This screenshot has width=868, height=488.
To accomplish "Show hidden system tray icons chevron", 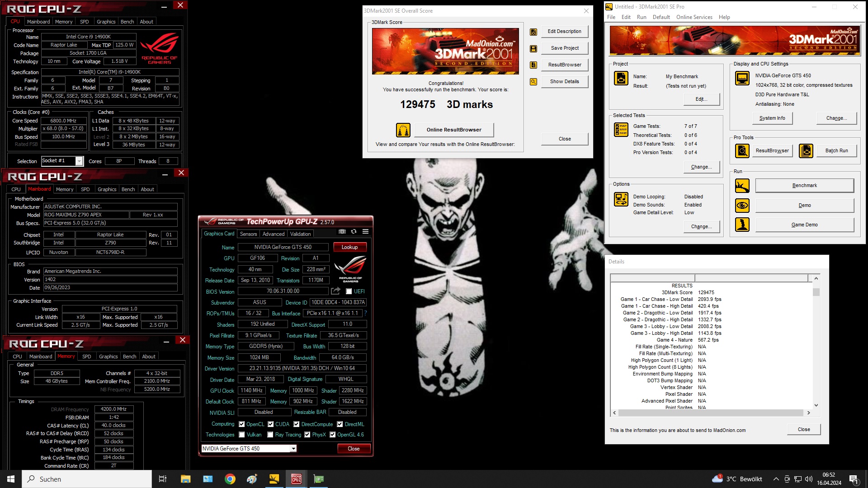I will (776, 479).
